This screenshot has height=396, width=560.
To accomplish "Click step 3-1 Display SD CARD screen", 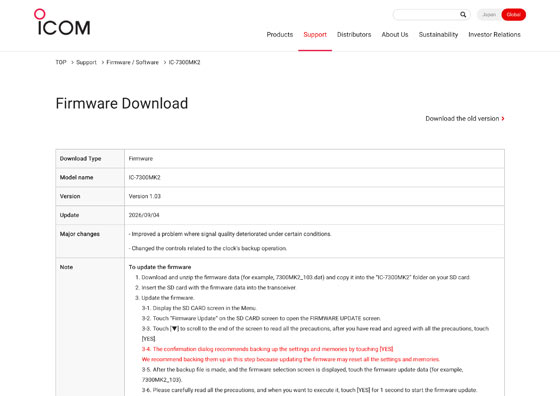I will tap(199, 308).
